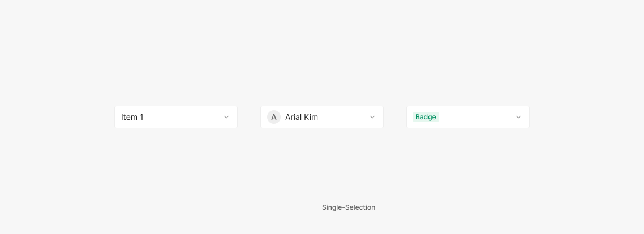Expand the Arial Kim user dropdown
The height and width of the screenshot is (234, 644).
[322, 117]
